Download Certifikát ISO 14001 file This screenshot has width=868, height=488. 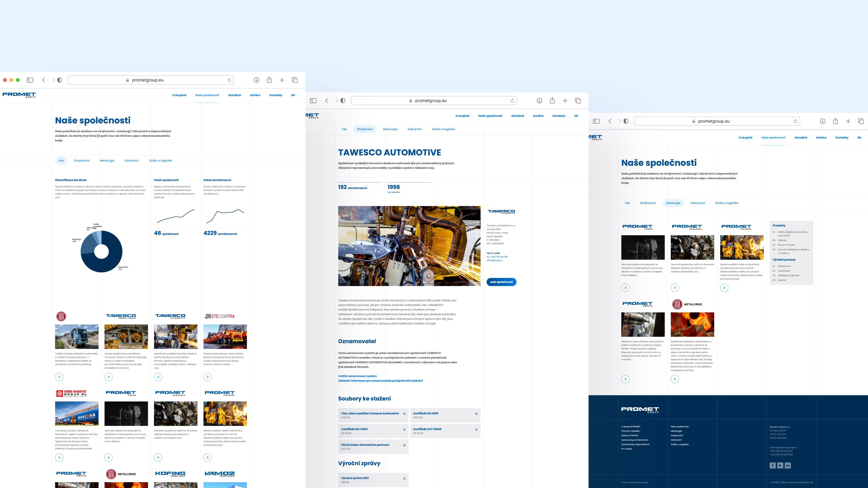pos(404,429)
